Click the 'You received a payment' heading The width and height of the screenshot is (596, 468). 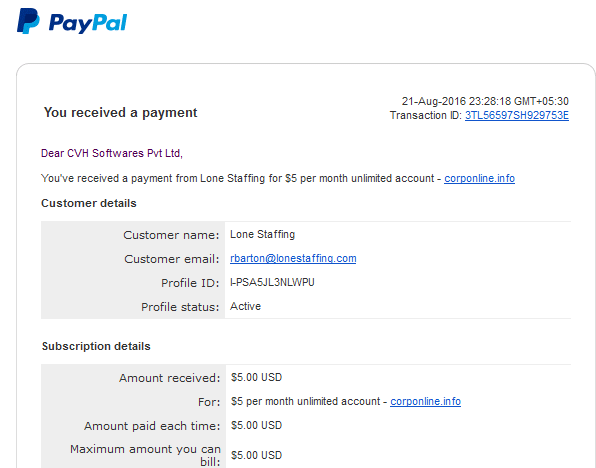click(x=120, y=113)
